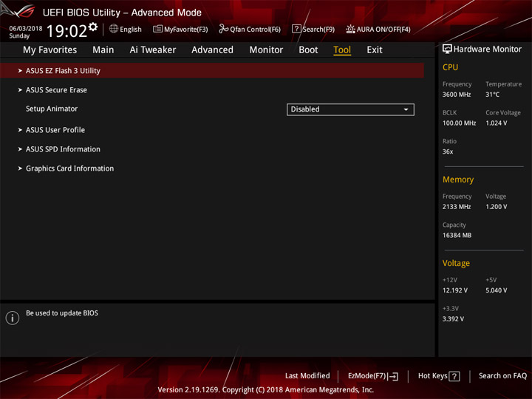Switch to Ai Tweaker tab
This screenshot has height=399, width=532.
point(153,50)
